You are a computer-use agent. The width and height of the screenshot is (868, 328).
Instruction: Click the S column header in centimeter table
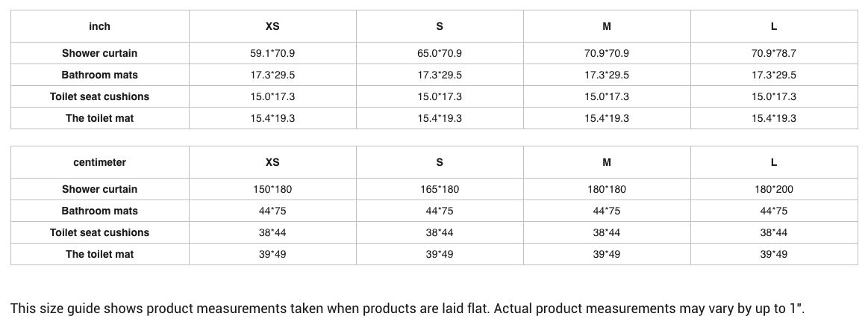click(x=440, y=162)
